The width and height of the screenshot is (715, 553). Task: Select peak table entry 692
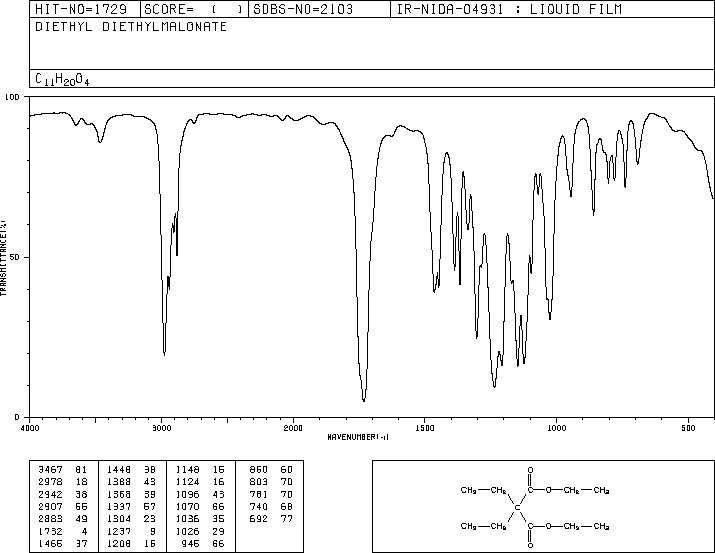click(x=259, y=519)
